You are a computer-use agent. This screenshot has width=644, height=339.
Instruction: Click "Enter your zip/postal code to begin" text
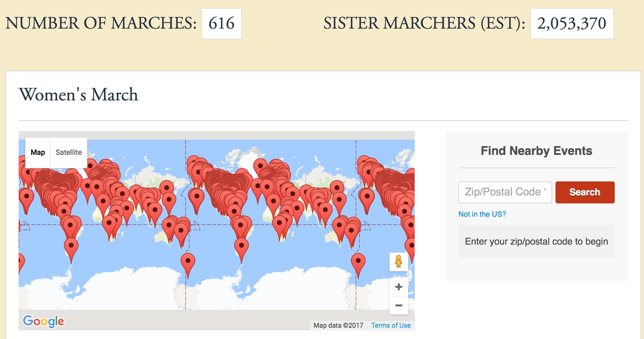(x=536, y=241)
